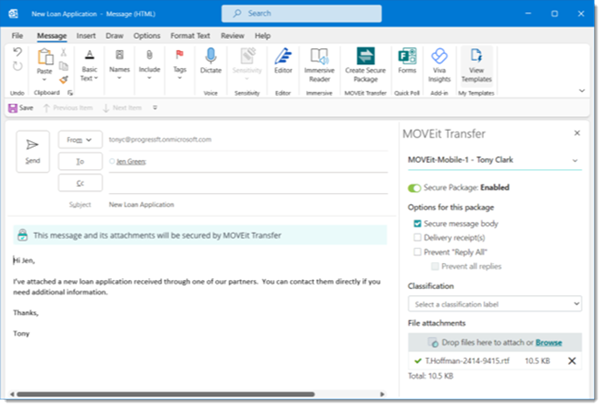
Task: Switch to the Insert tab
Action: [x=86, y=36]
